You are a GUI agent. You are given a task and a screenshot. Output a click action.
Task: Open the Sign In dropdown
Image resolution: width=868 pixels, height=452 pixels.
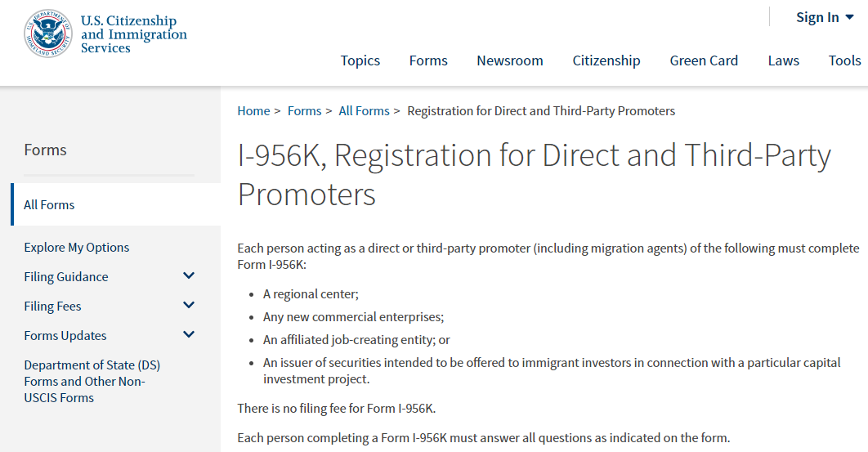coord(825,17)
